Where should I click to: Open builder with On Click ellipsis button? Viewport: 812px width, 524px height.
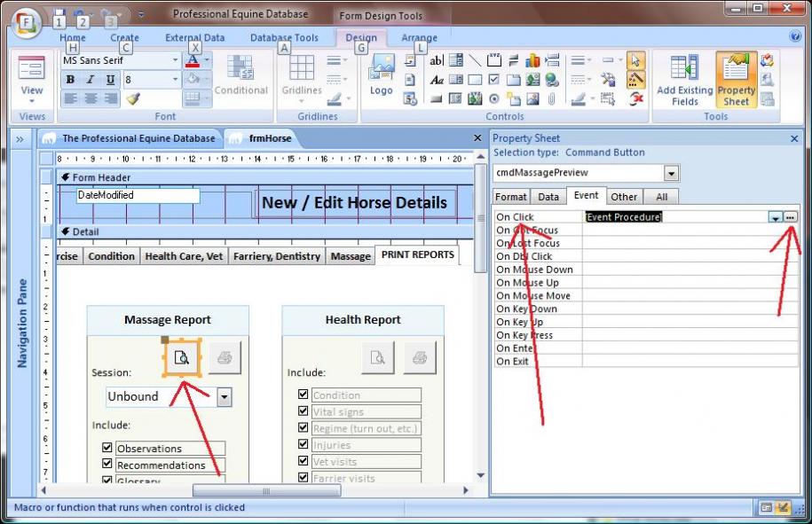point(790,217)
